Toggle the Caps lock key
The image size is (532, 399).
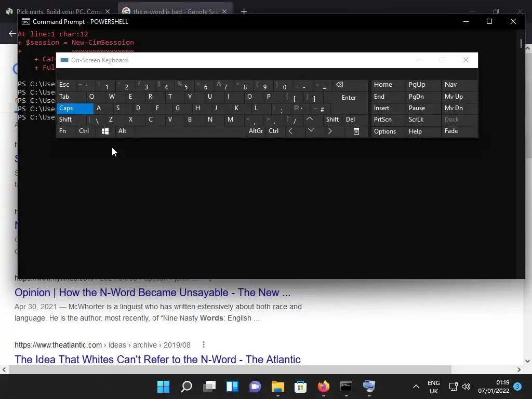tap(75, 108)
